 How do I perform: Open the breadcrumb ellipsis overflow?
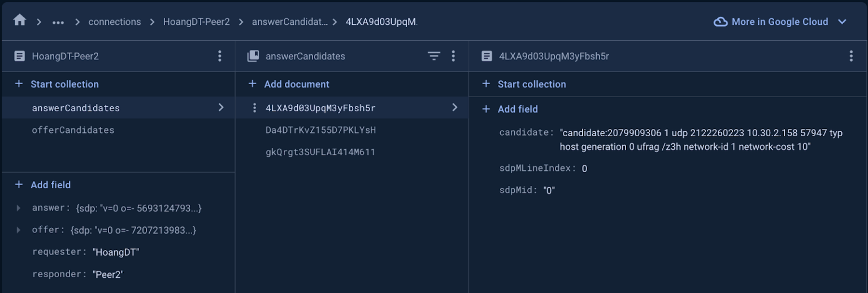[58, 22]
